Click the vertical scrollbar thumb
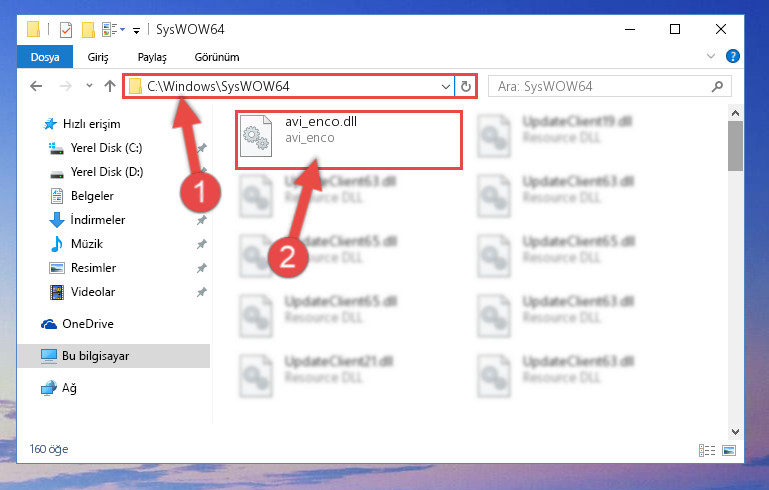 point(735,146)
